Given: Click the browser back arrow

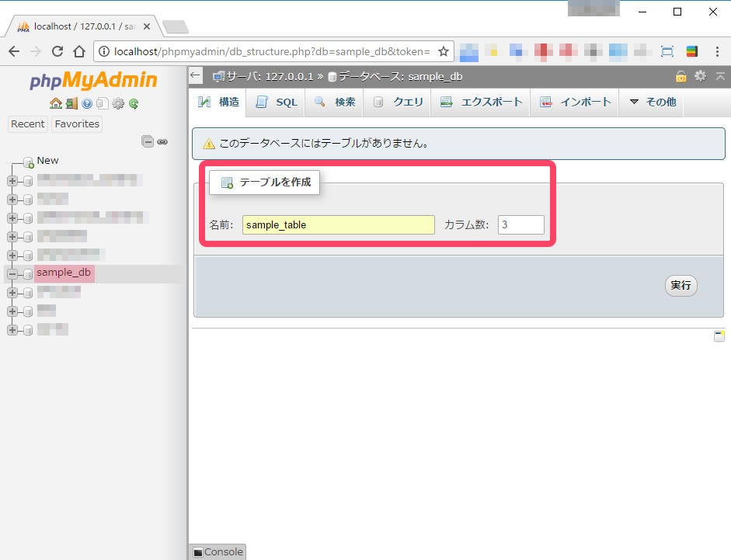Looking at the screenshot, I should coord(14,51).
